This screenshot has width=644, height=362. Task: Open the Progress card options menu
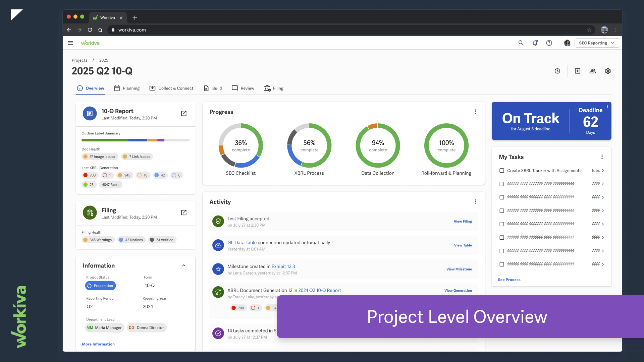tap(475, 112)
